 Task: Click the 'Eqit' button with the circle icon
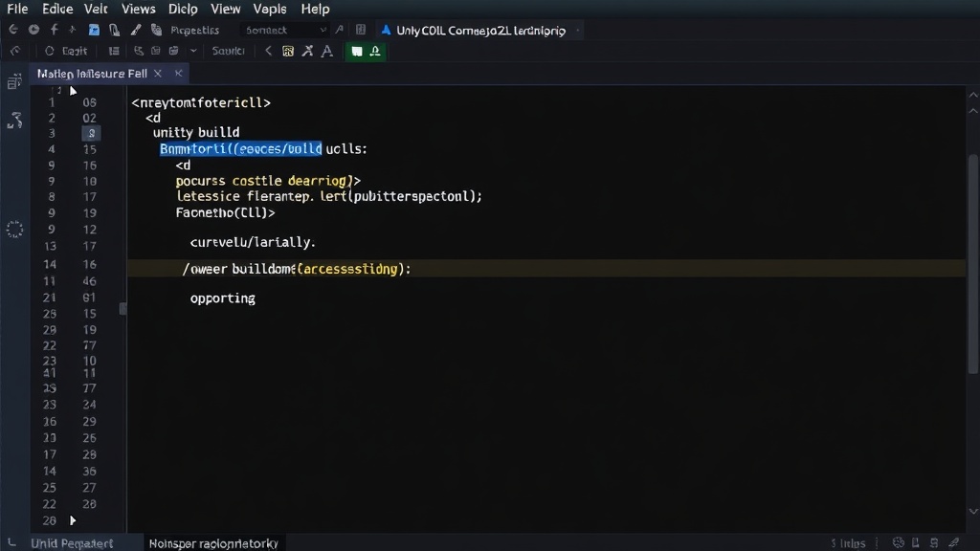tap(66, 51)
